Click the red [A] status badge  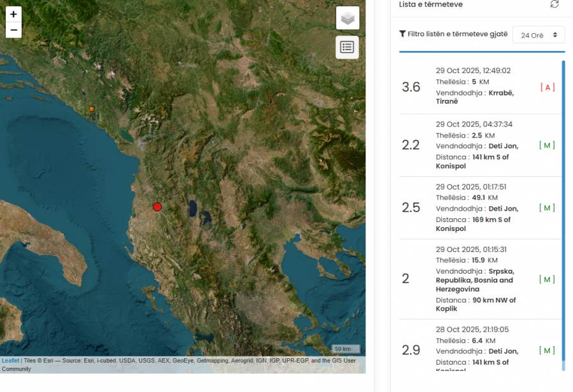click(x=548, y=87)
